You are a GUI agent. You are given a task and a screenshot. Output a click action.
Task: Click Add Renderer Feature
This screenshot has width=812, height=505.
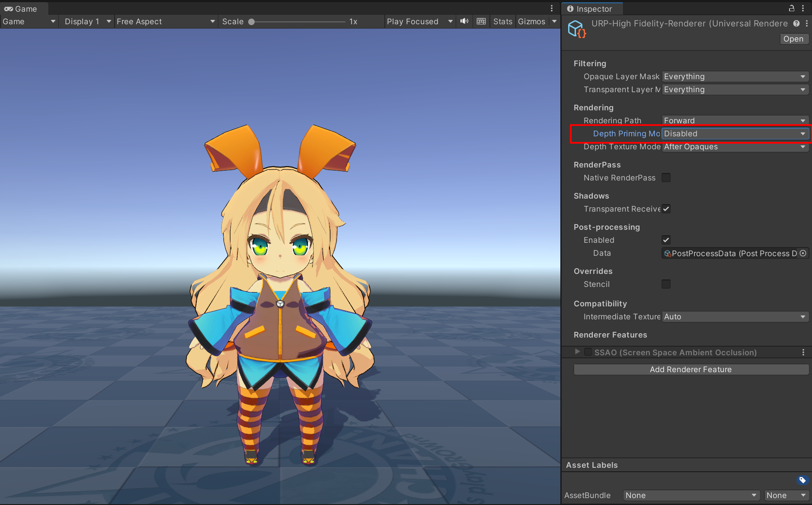point(691,369)
